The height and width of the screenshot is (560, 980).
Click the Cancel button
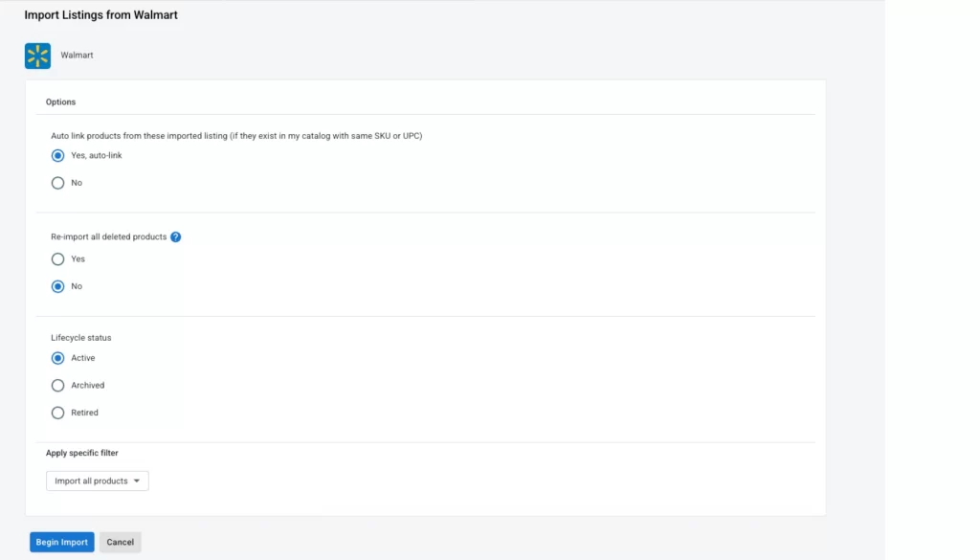[x=120, y=542]
